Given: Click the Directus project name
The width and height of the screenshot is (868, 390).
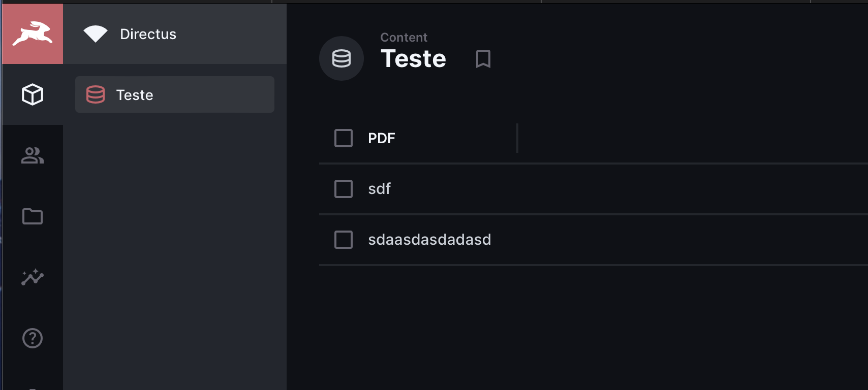Looking at the screenshot, I should pyautogui.click(x=148, y=34).
